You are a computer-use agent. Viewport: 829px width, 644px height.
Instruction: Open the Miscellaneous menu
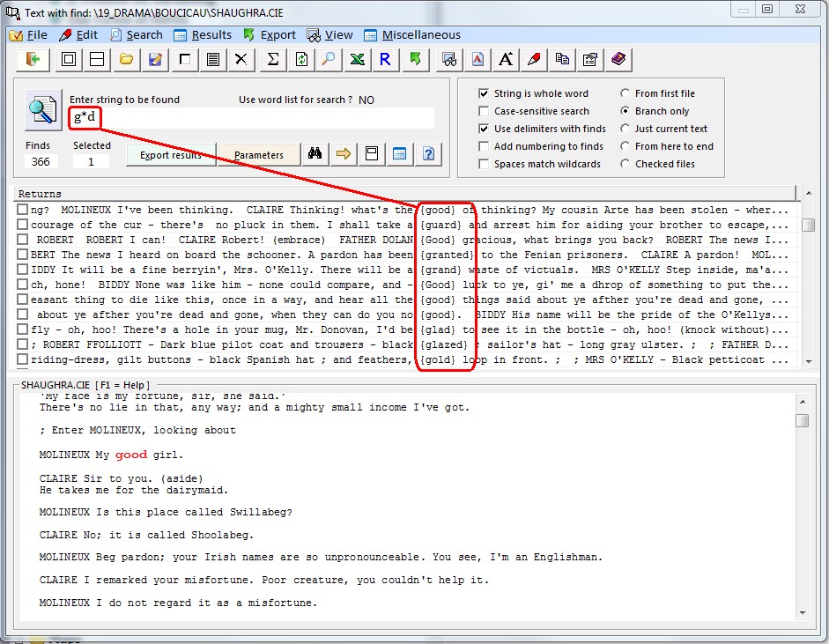click(x=411, y=35)
